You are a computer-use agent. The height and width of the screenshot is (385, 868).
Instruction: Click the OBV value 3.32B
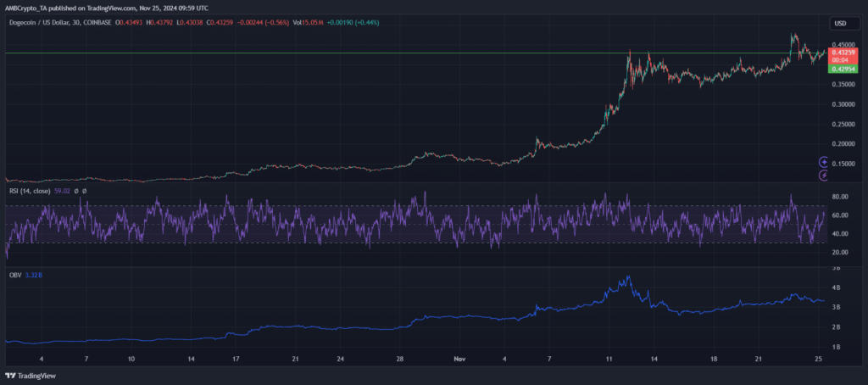(33, 273)
